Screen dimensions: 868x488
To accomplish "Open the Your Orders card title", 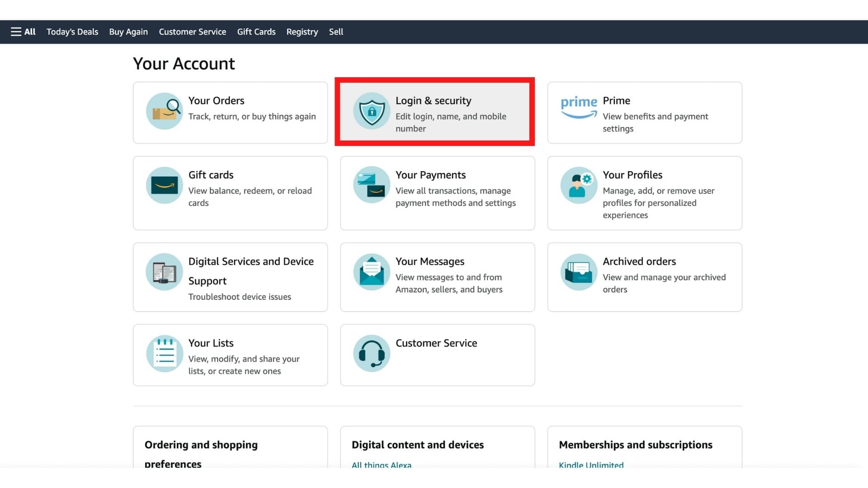I will point(216,100).
